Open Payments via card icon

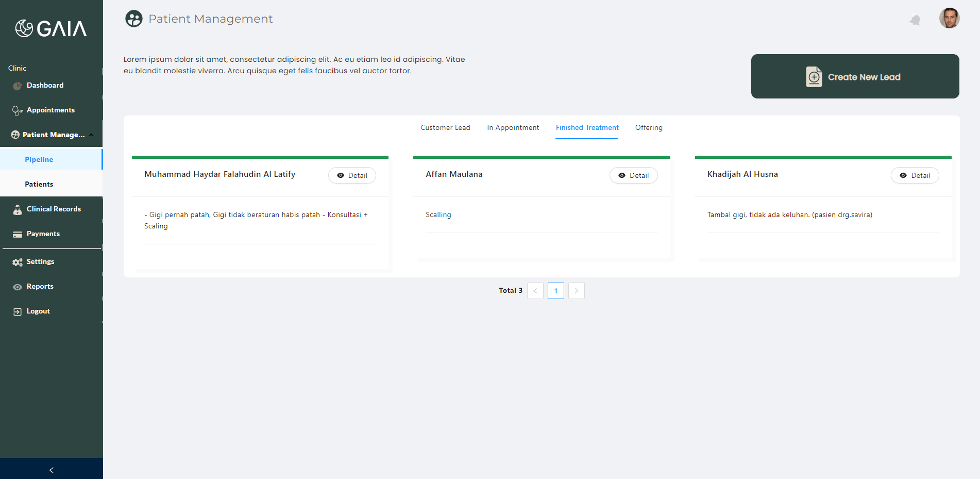[18, 234]
